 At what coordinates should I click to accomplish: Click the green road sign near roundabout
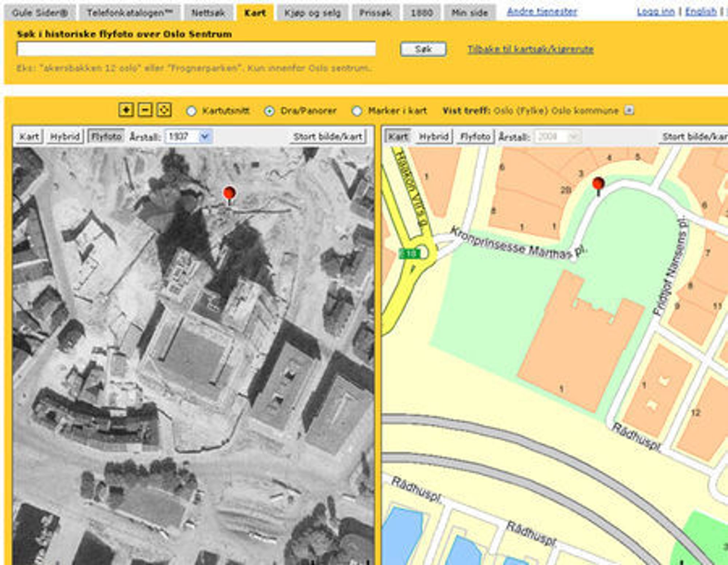(409, 253)
